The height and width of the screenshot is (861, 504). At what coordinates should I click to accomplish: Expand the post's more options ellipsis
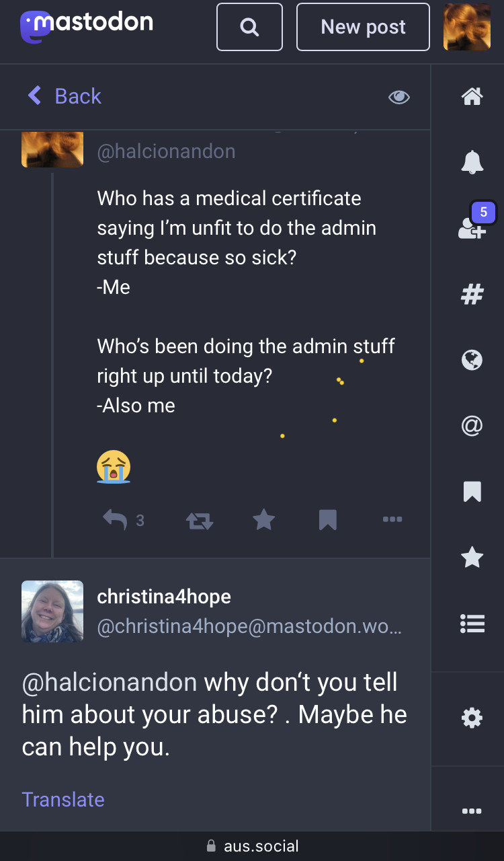[x=392, y=519]
